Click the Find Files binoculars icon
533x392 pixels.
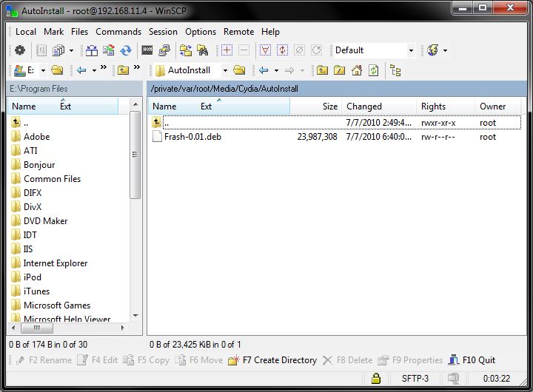click(x=203, y=50)
